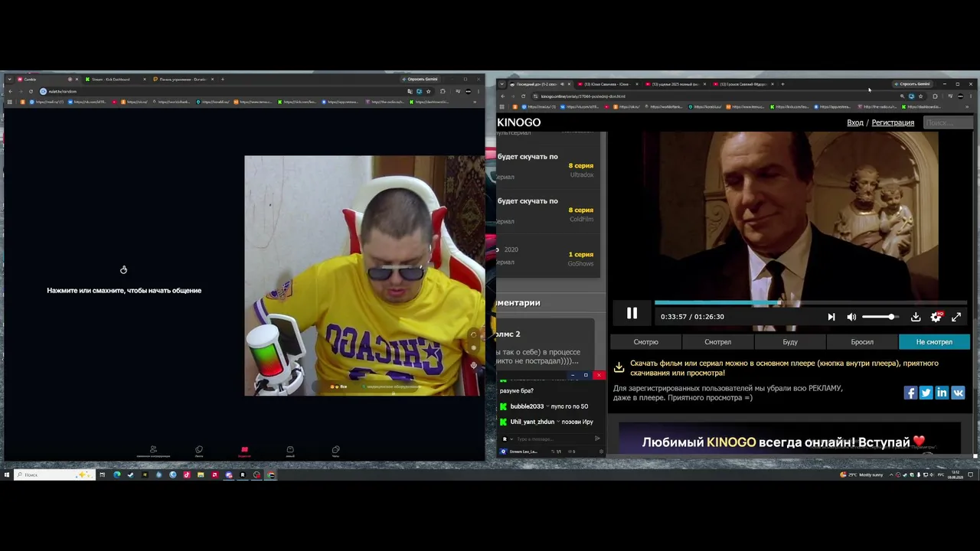Click the KINOGO search field
This screenshot has height=551, width=980.
click(948, 122)
